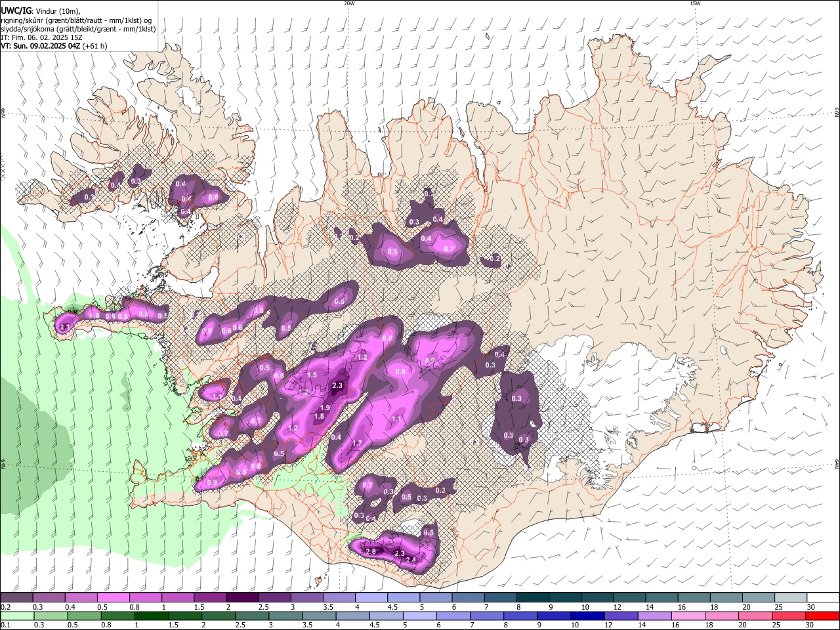Image resolution: width=840 pixels, height=630 pixels.
Task: Click the rain legend swatch starting at 0.1
Action: [x=16, y=616]
